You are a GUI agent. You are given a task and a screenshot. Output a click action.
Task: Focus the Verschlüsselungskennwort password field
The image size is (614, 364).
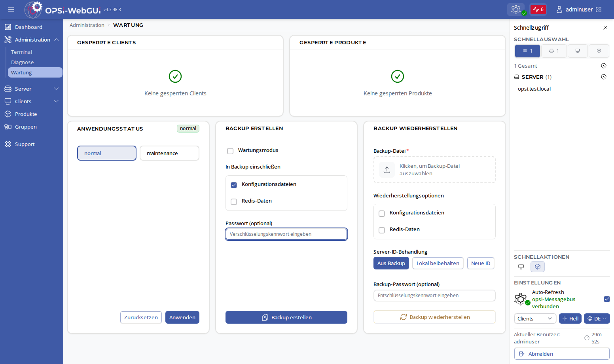click(286, 234)
